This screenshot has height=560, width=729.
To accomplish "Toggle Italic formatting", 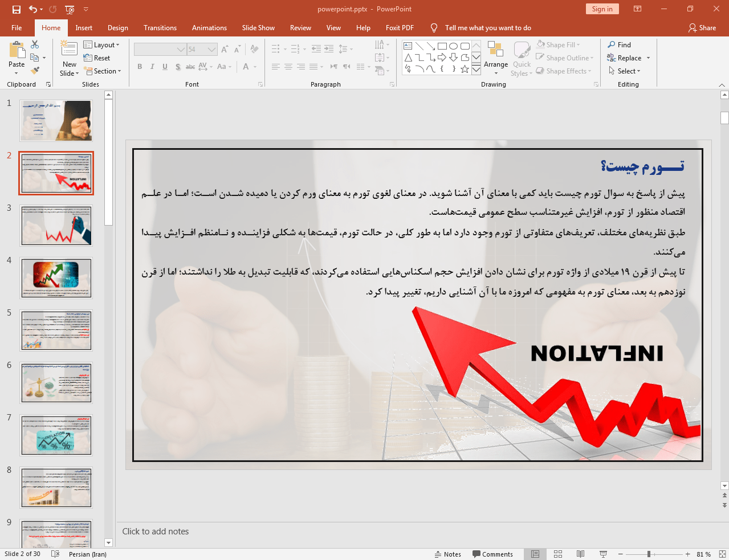I will click(152, 67).
